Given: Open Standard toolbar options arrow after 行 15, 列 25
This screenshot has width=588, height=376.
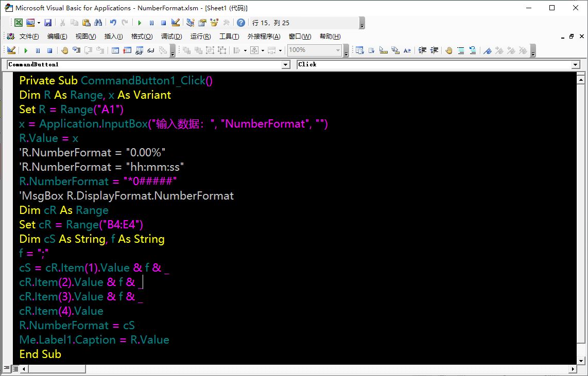Looking at the screenshot, I should pos(362,23).
